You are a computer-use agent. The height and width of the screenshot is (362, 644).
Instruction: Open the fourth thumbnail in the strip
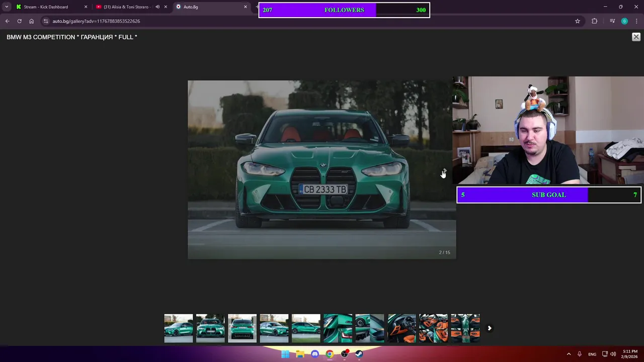tap(274, 328)
